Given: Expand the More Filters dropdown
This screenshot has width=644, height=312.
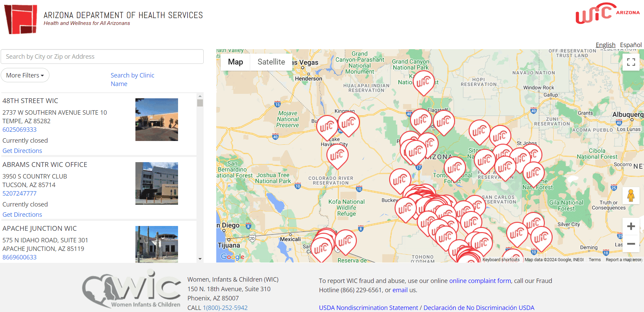Looking at the screenshot, I should click(x=25, y=75).
